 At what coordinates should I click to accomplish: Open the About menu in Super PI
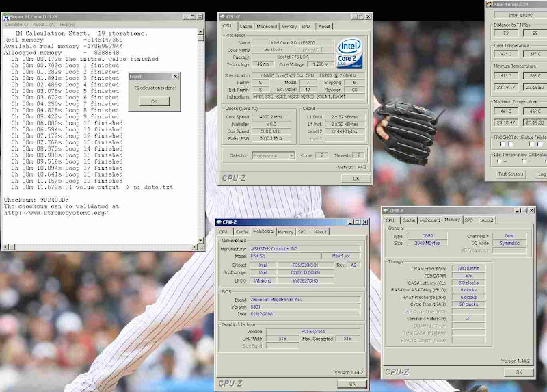tap(44, 25)
